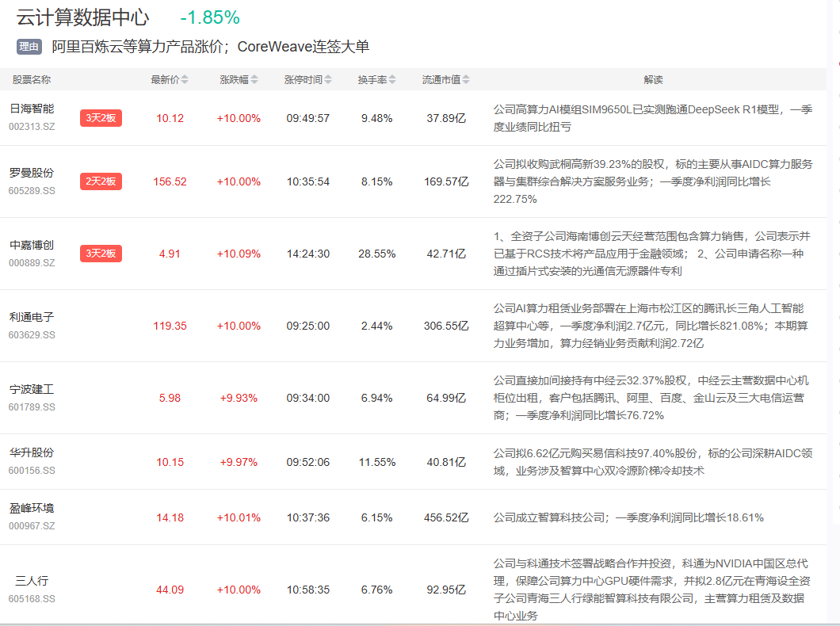The width and height of the screenshot is (840, 626).
Task: Sort by 最新价 column arrow icon
Action: (185, 80)
